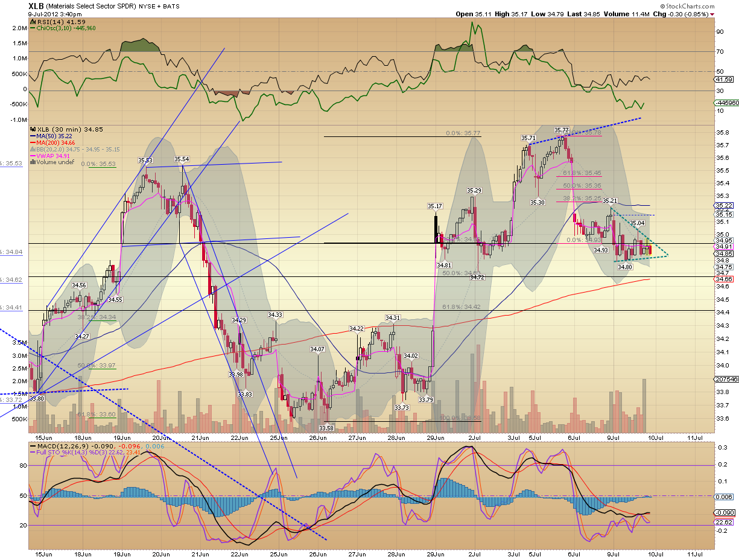Click the 35.77 high price label
This screenshot has height=560, width=739.
pyautogui.click(x=562, y=130)
